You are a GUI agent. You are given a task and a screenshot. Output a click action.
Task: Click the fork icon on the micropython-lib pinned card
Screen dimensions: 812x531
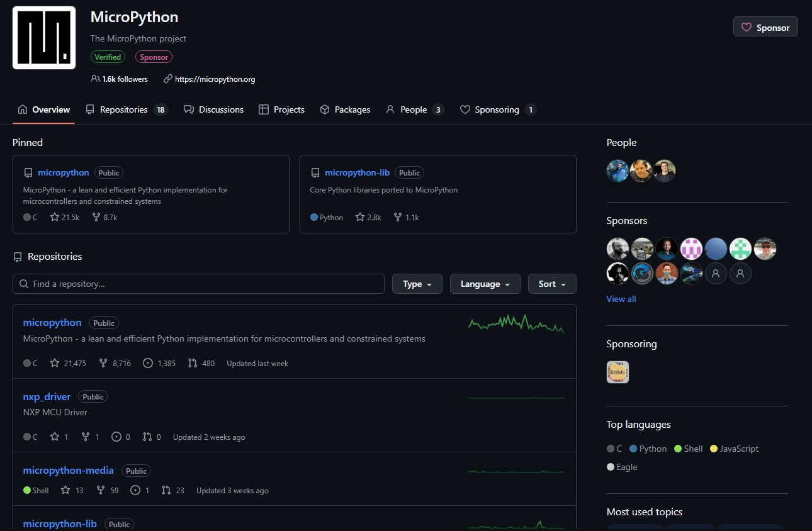(x=397, y=216)
